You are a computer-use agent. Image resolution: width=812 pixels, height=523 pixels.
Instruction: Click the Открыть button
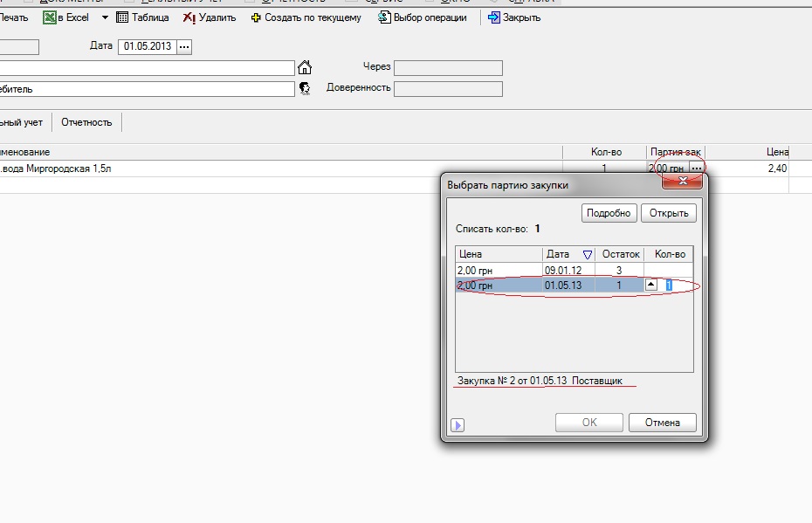click(669, 213)
